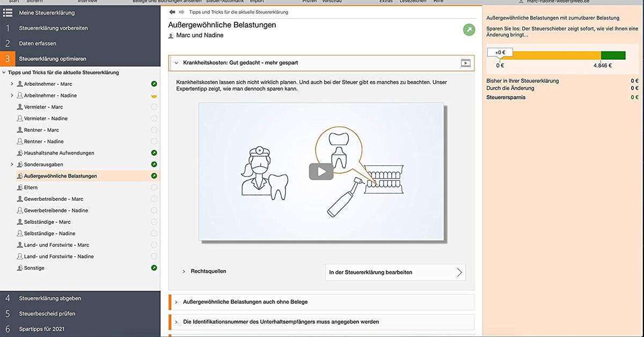Viewport: 644px width, 337px height.
Task: Play the Krankheitskosten tip video
Action: (x=321, y=172)
